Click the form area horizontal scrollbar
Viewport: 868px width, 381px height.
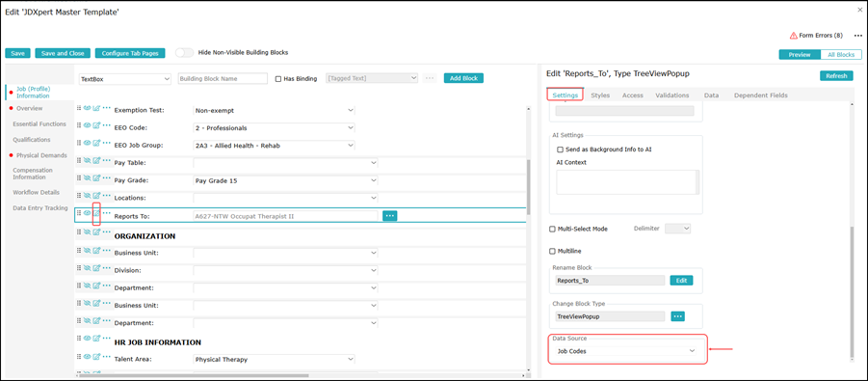[194, 375]
